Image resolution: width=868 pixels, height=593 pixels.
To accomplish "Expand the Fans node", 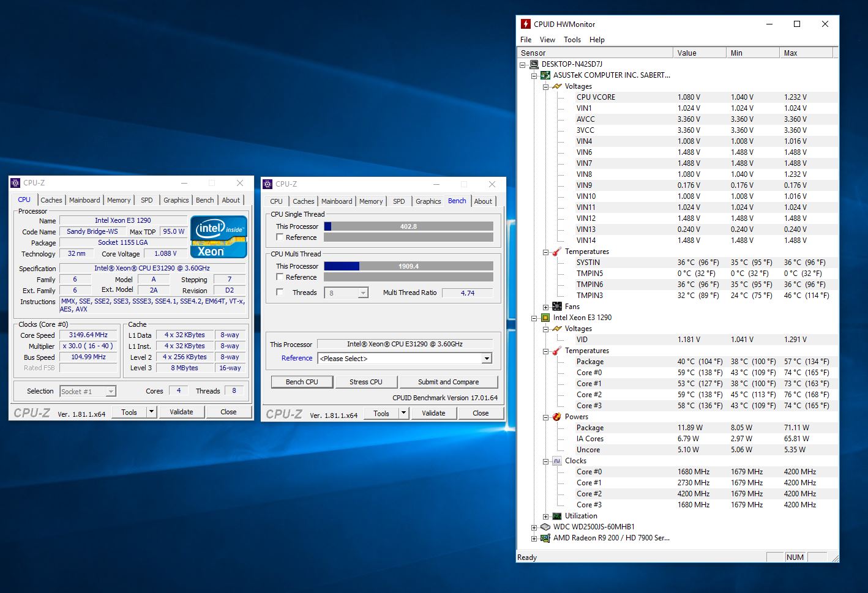I will (x=545, y=307).
